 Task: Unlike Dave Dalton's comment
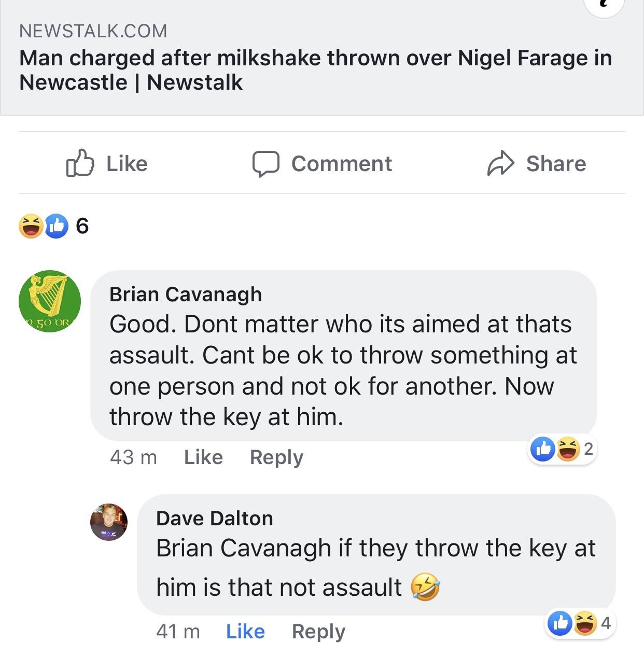[245, 631]
